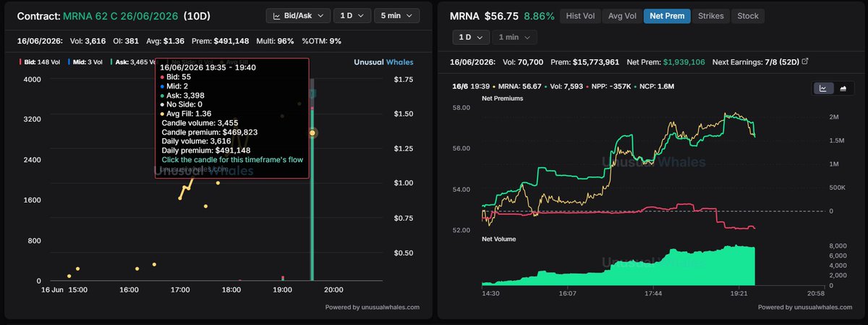Open the Bid/Ask chart type dropdown

pyautogui.click(x=299, y=16)
